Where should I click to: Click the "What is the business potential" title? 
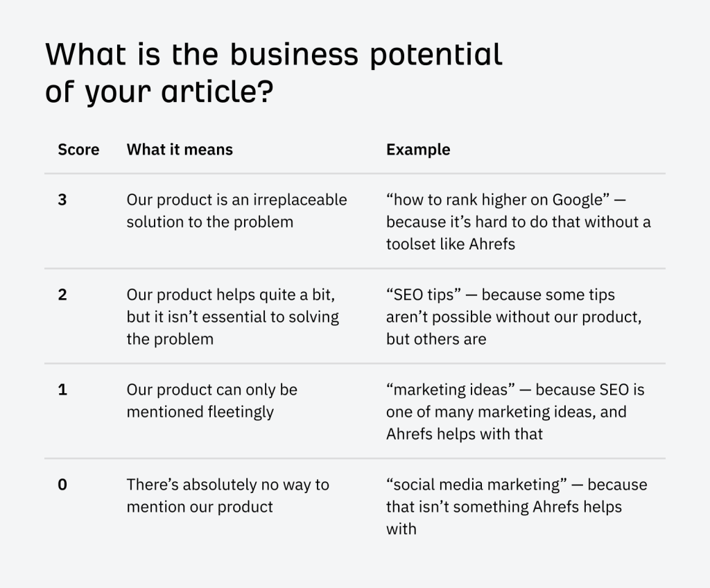273,54
